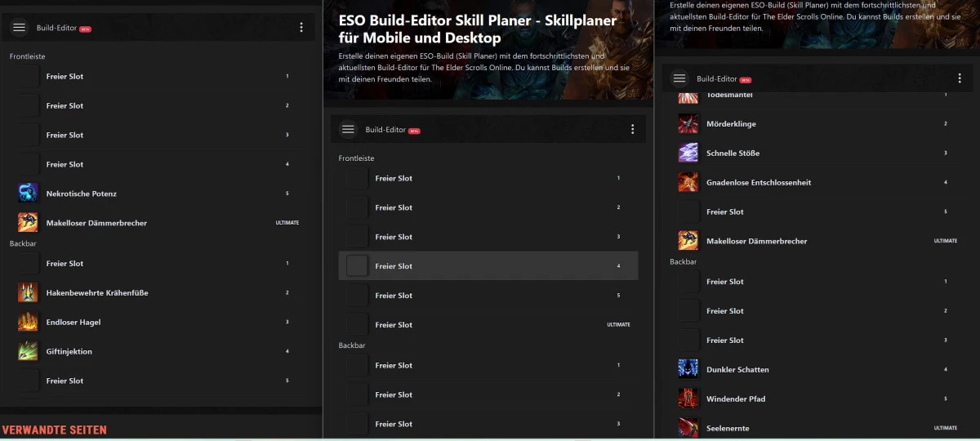Open the hamburger menu in the right Build-Editor panel
This screenshot has height=441, width=980.
679,78
